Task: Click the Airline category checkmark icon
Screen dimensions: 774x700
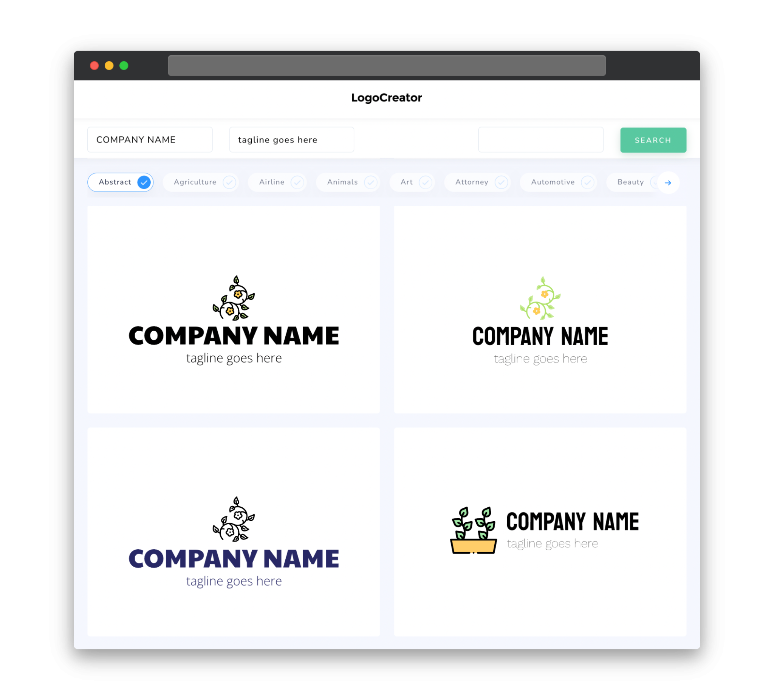Action: tap(297, 182)
